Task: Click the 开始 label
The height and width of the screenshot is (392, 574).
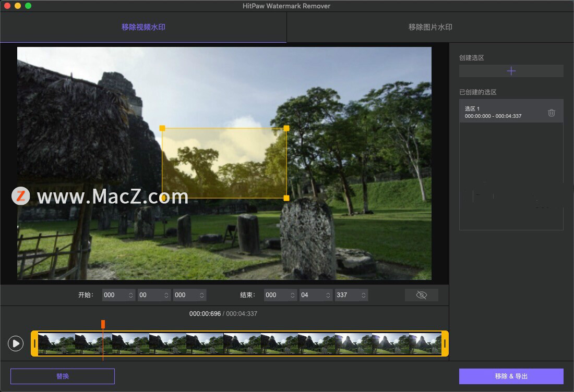Action: click(x=86, y=295)
